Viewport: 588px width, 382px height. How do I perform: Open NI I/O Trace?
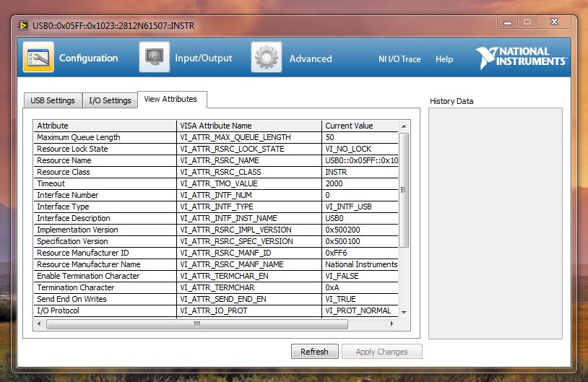[x=399, y=59]
